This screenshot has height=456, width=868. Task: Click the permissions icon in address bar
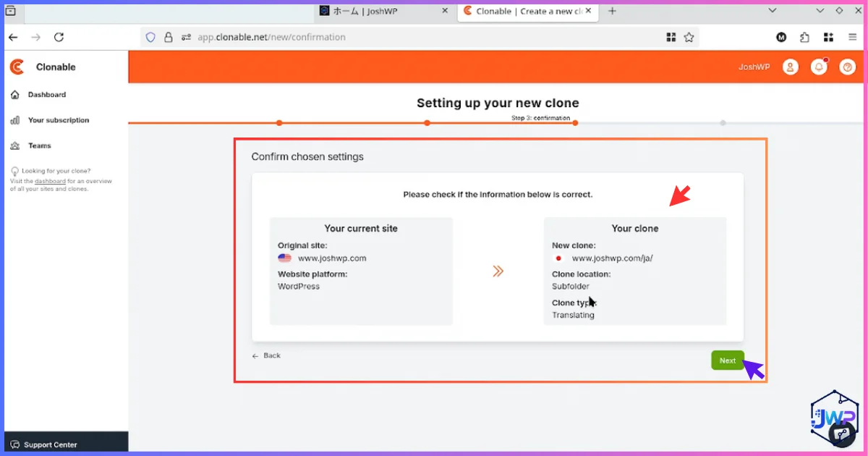tap(186, 37)
